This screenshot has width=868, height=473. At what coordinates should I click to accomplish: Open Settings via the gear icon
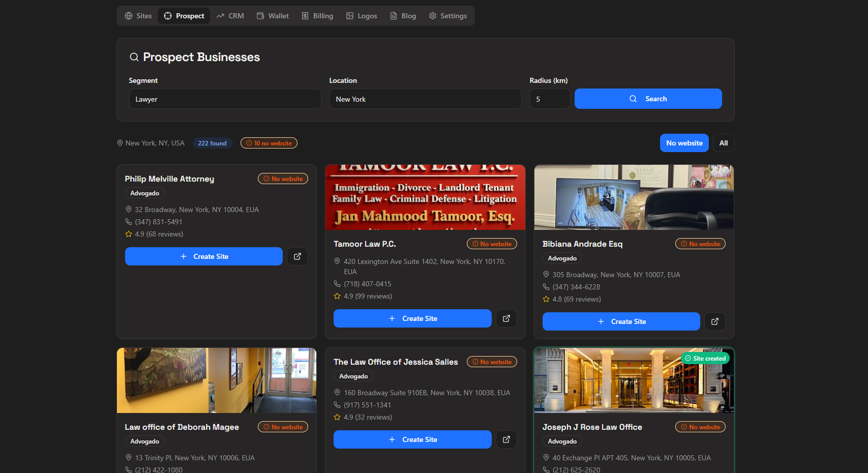[433, 16]
